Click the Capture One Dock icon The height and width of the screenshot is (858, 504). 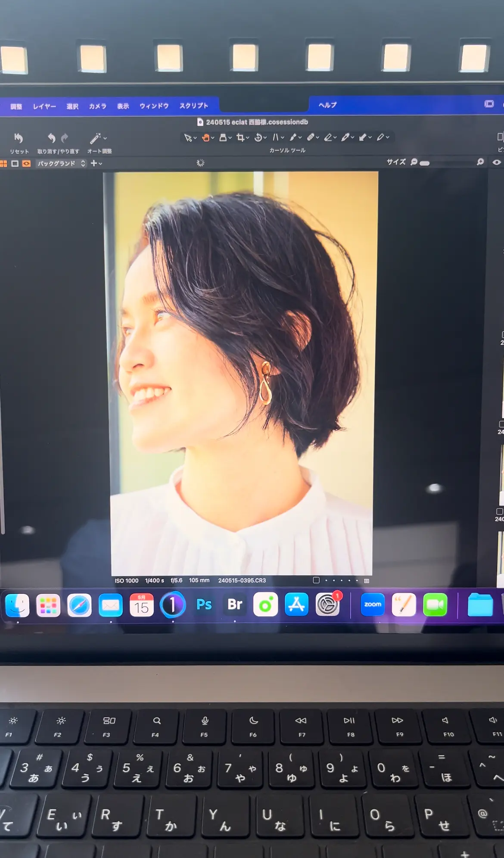[173, 605]
